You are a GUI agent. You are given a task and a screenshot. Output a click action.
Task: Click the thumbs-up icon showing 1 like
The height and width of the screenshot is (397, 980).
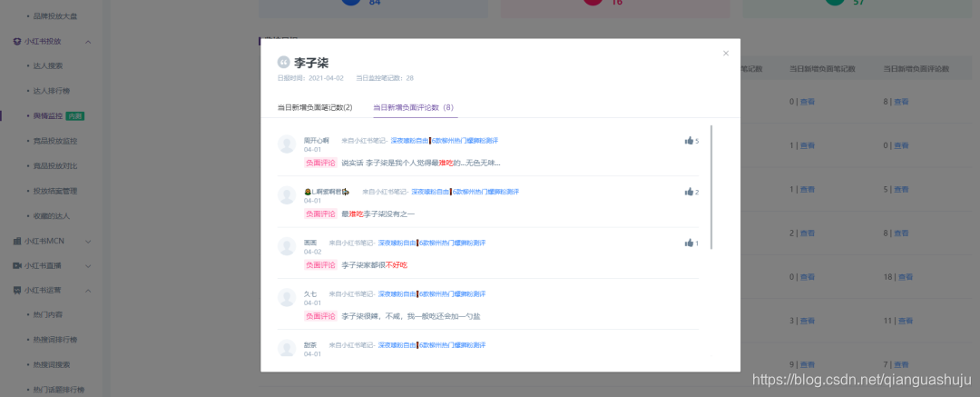[x=689, y=243]
